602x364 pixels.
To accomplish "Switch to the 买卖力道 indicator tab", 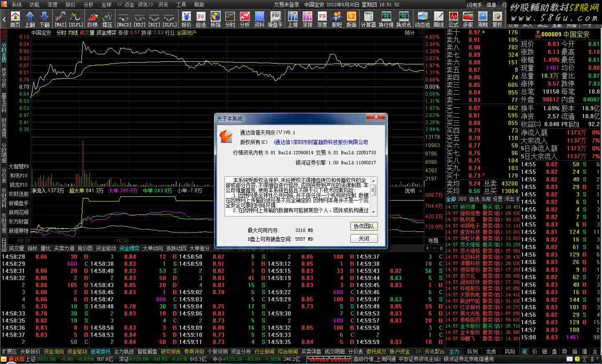I will pos(64,248).
